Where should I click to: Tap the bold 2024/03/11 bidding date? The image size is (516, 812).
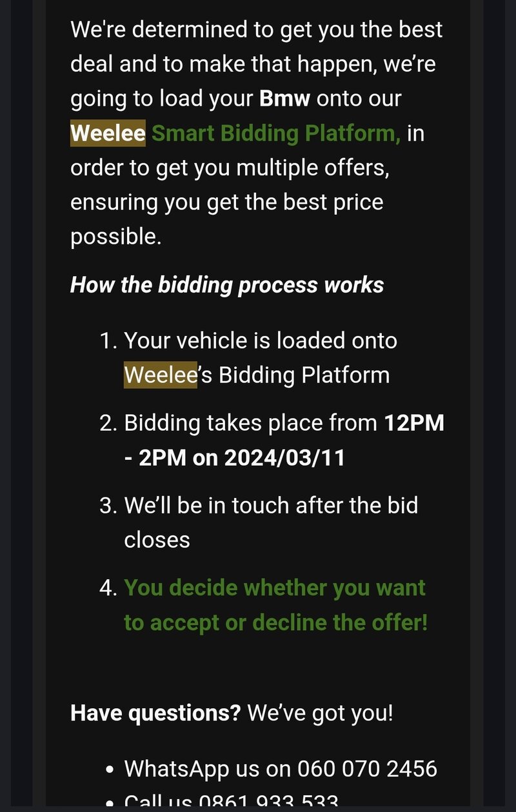pyautogui.click(x=284, y=457)
